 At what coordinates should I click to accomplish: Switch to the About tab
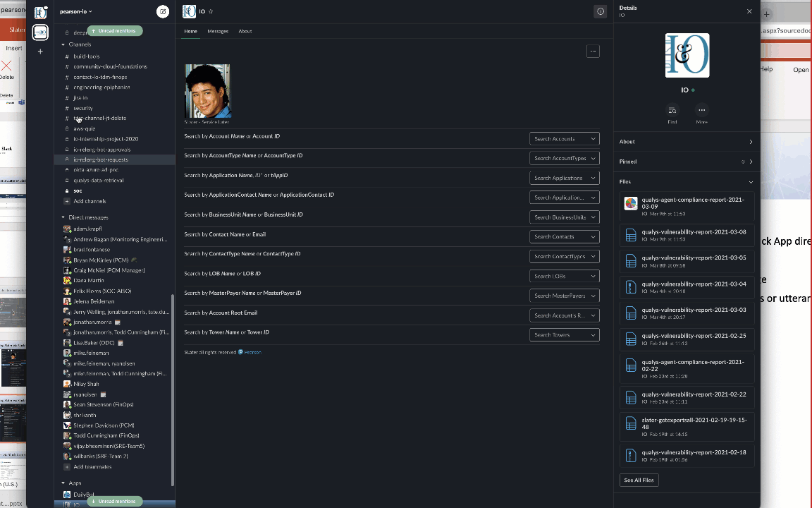(245, 31)
